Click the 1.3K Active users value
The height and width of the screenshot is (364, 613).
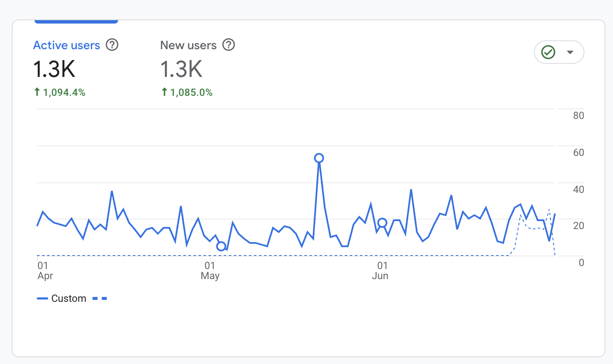(x=54, y=69)
